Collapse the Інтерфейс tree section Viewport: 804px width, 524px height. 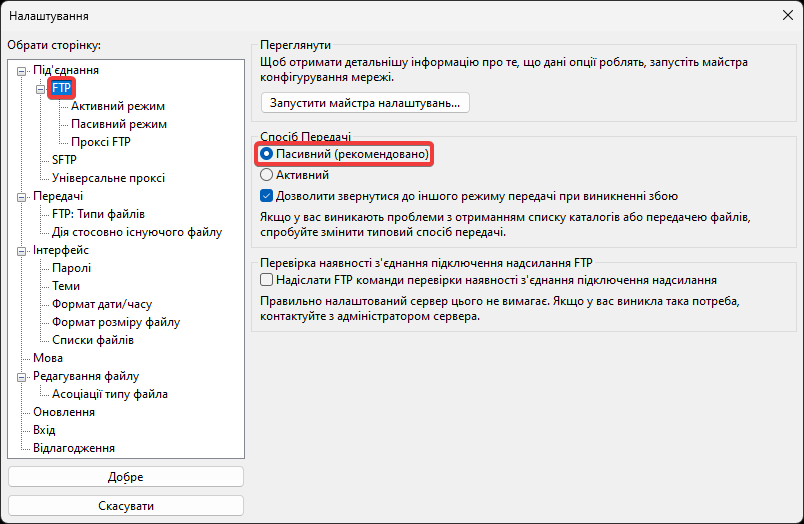coord(22,250)
